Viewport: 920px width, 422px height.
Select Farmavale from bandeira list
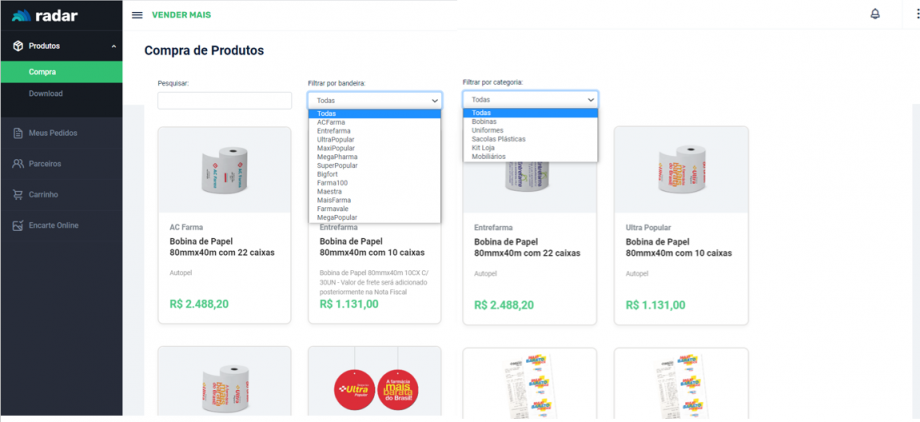[335, 208]
